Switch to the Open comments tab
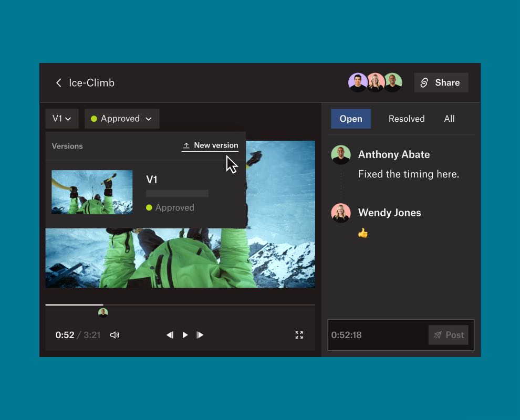The height and width of the screenshot is (420, 520). pyautogui.click(x=351, y=119)
